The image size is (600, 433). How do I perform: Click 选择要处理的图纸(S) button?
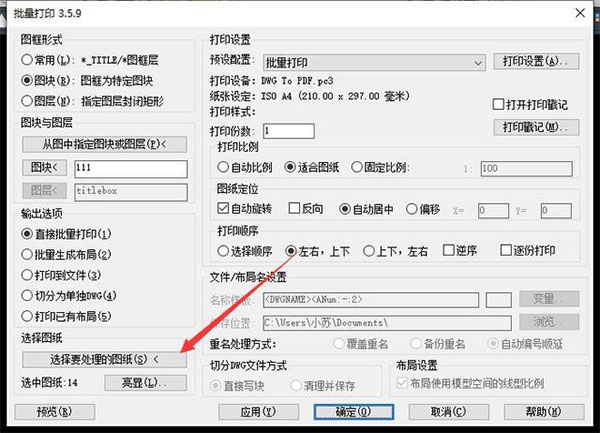(x=104, y=360)
